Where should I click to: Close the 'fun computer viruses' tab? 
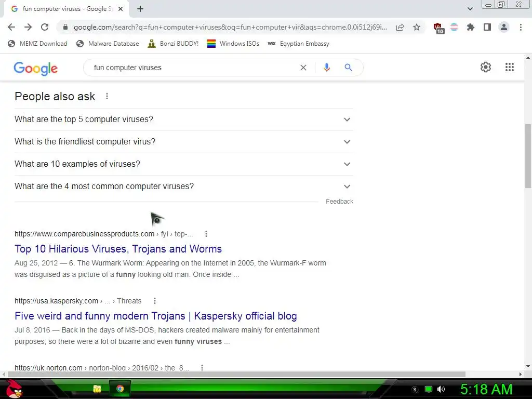pyautogui.click(x=121, y=9)
